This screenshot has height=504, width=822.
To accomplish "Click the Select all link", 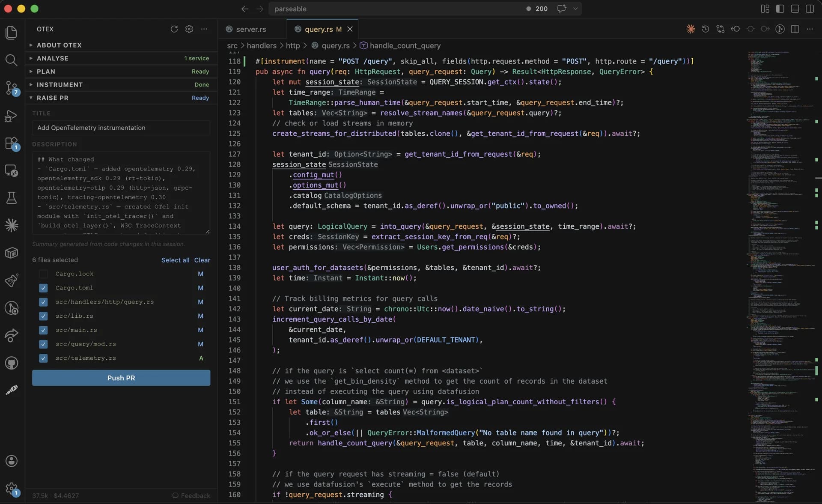I will pos(175,260).
